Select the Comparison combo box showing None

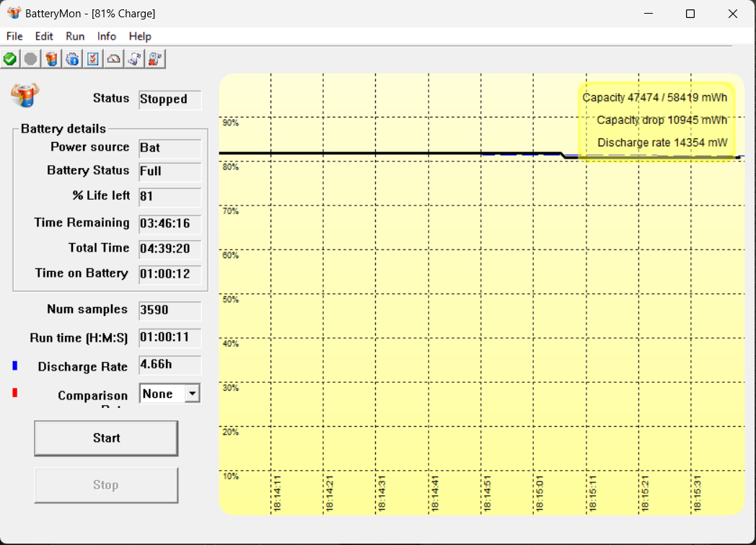162,394
